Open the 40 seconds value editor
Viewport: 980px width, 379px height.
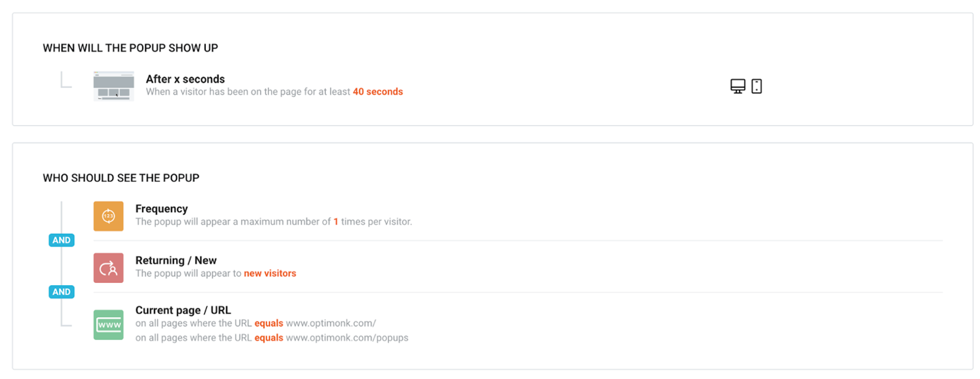point(378,91)
